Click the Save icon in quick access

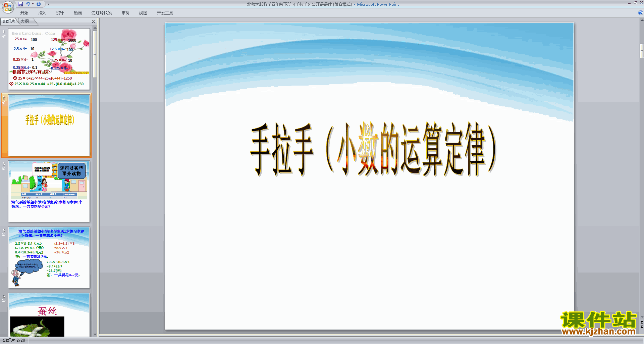pyautogui.click(x=20, y=4)
